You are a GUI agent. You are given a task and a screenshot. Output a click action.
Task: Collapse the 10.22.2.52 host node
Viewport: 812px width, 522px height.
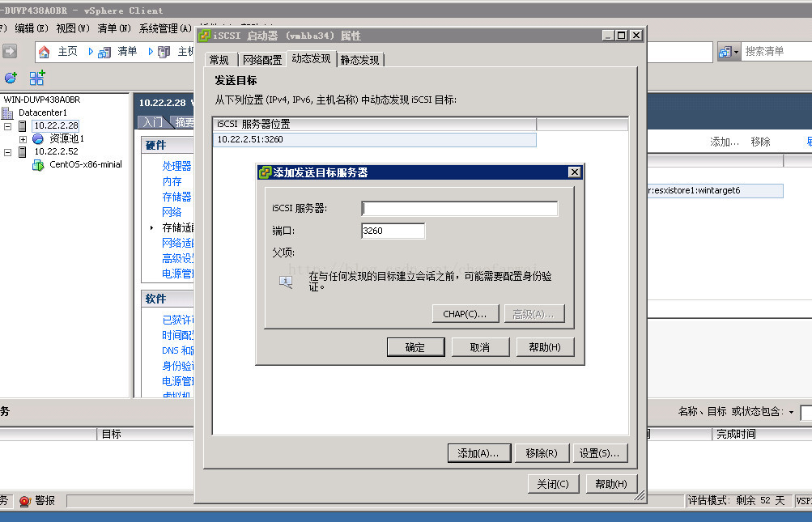click(8, 152)
